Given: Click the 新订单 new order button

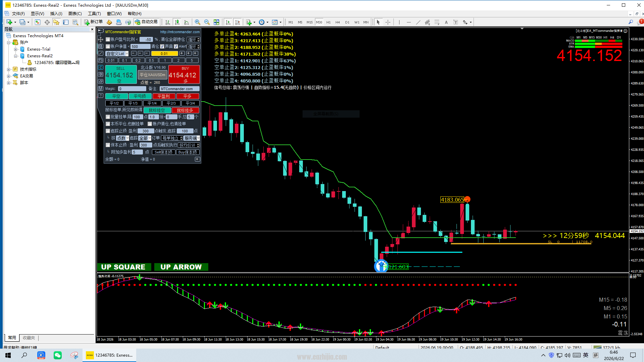Looking at the screenshot, I should 93,22.
